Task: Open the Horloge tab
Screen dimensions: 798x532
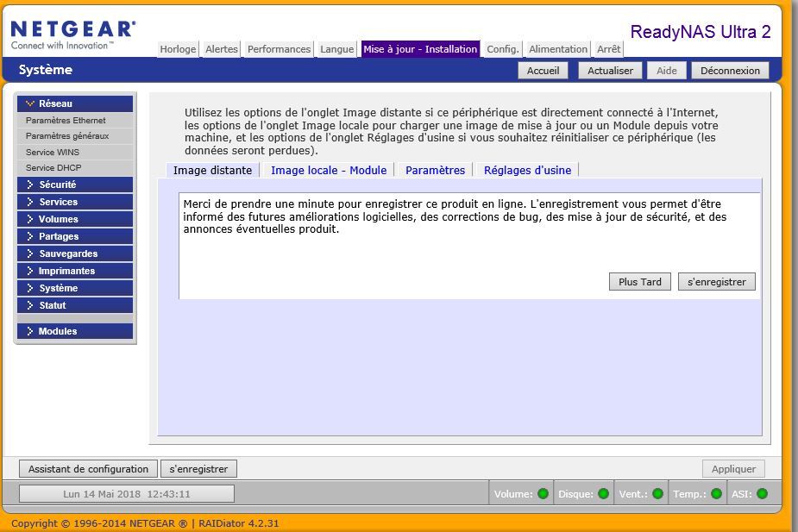Action: 178,49
